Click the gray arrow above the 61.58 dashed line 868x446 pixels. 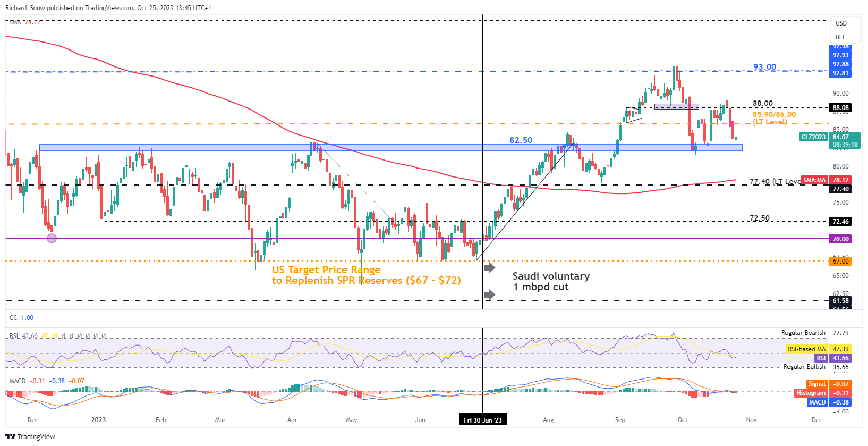[x=489, y=294]
